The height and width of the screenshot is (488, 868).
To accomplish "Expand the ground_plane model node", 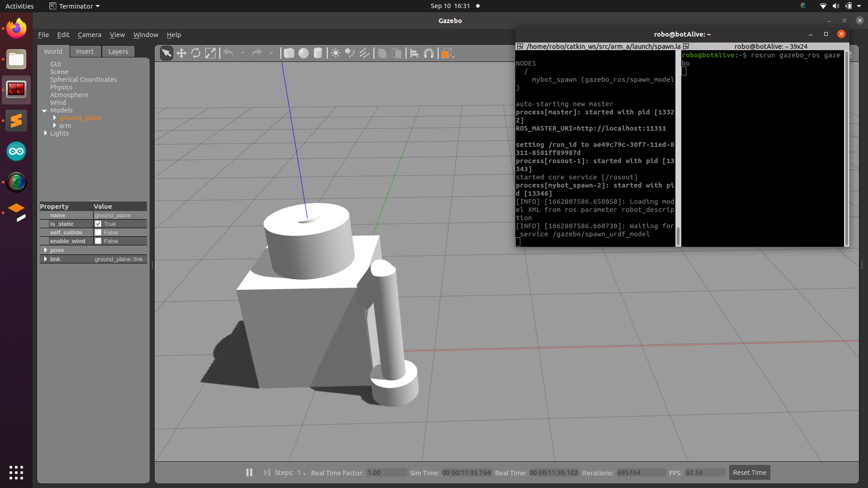I will point(54,118).
